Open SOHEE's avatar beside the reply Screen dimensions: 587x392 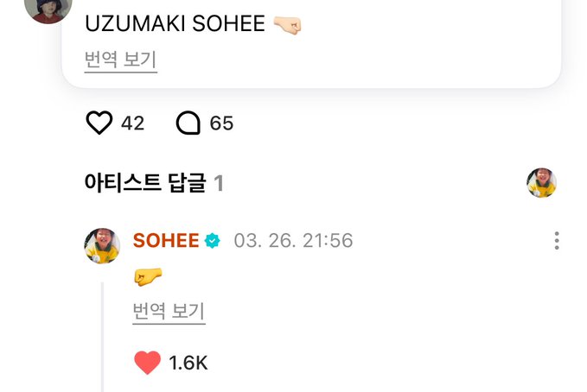[102, 246]
